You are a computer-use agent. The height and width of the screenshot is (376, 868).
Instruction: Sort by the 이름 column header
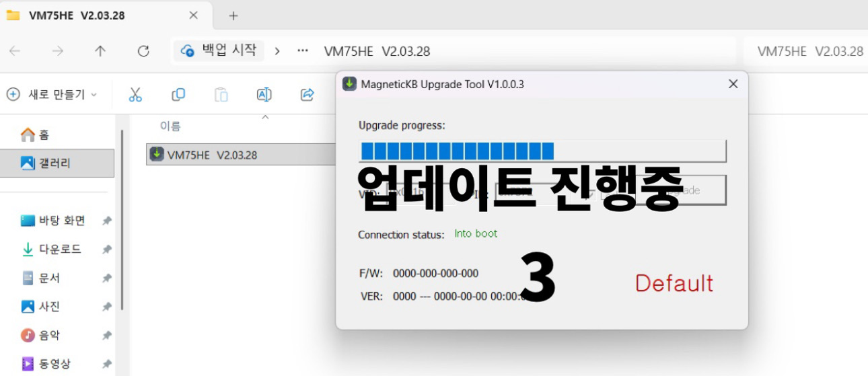point(170,126)
